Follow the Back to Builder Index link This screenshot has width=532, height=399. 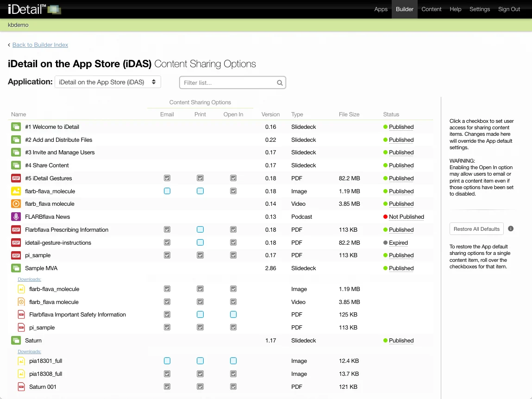(40, 45)
